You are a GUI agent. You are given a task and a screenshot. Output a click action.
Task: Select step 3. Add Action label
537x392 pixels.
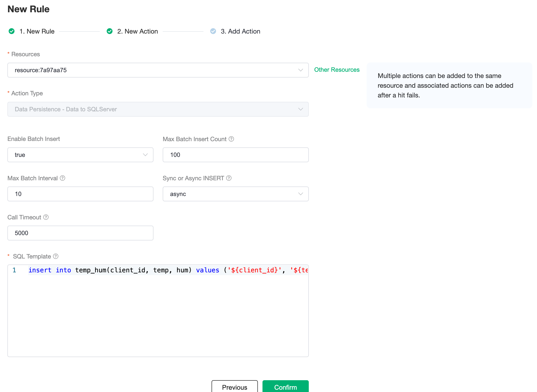coord(240,31)
